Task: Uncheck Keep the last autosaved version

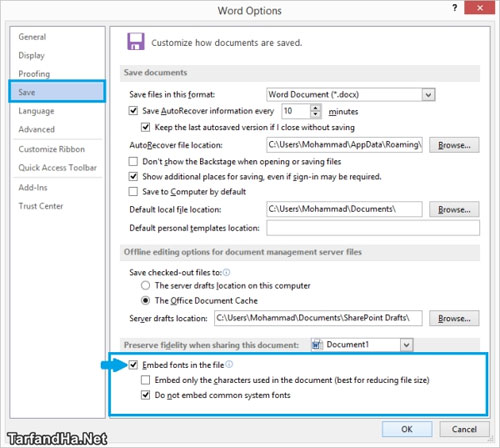Action: coord(145,127)
